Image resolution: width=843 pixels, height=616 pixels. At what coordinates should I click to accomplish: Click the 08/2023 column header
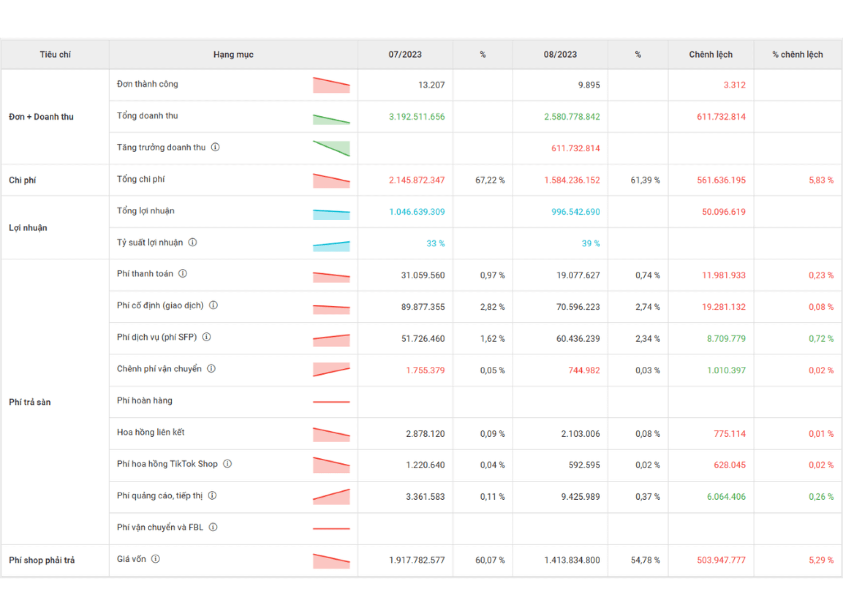click(x=560, y=55)
